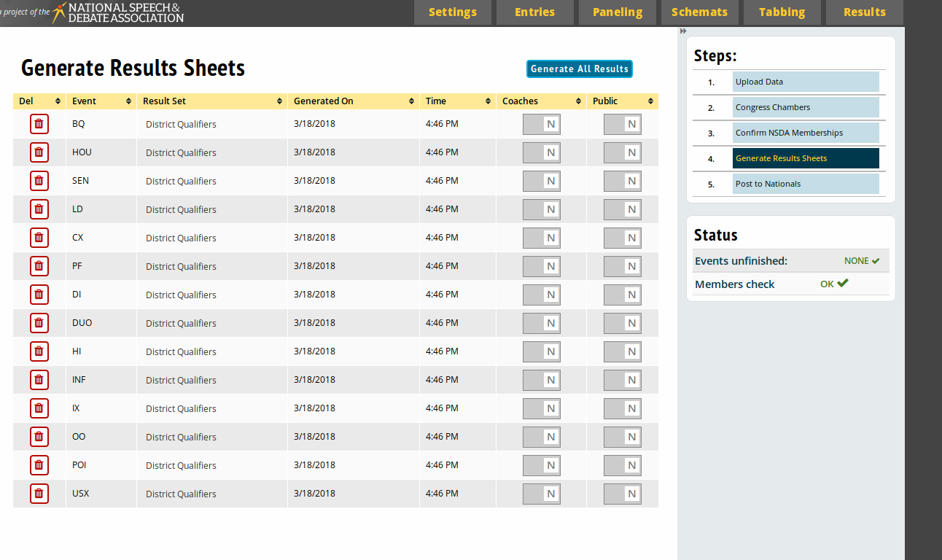The height and width of the screenshot is (560, 942).
Task: Toggle Coaches switch for CX
Action: [542, 238]
